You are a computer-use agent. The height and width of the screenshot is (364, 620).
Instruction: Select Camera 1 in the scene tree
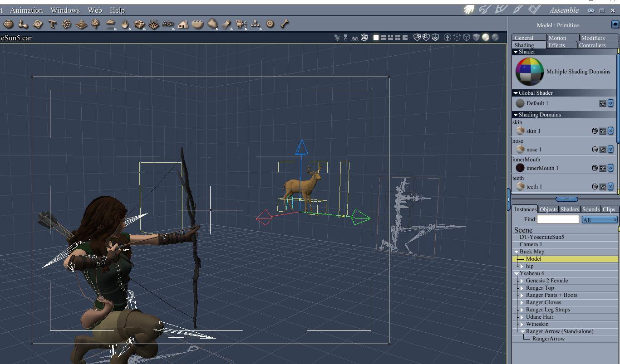(x=565, y=244)
